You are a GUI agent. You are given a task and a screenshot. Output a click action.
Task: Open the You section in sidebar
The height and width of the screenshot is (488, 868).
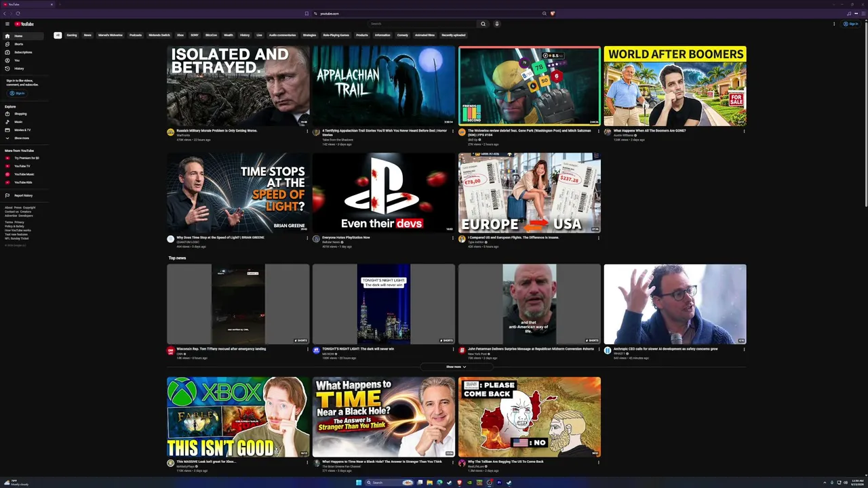click(22, 60)
